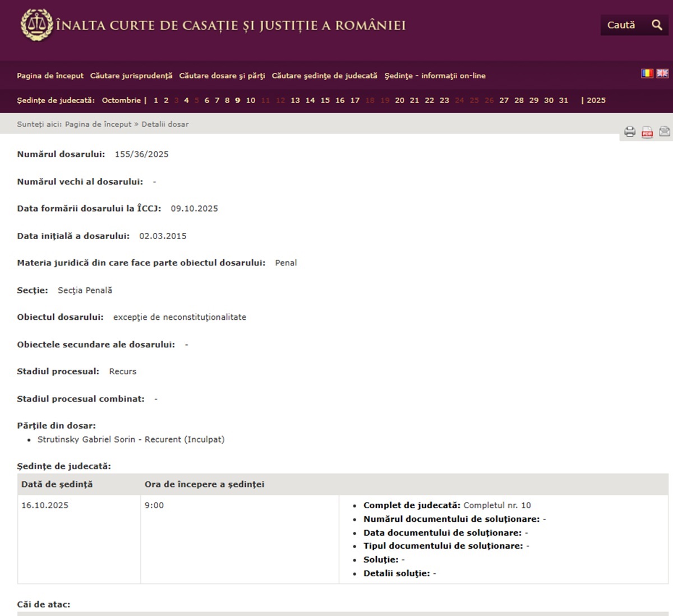Open Pagina de început menu item
The height and width of the screenshot is (616, 673).
pos(50,76)
